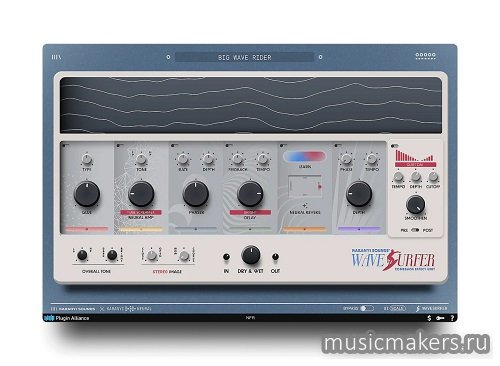Click the pink reorder strip under Glue
The height and width of the screenshot is (366, 500).
pos(87,229)
